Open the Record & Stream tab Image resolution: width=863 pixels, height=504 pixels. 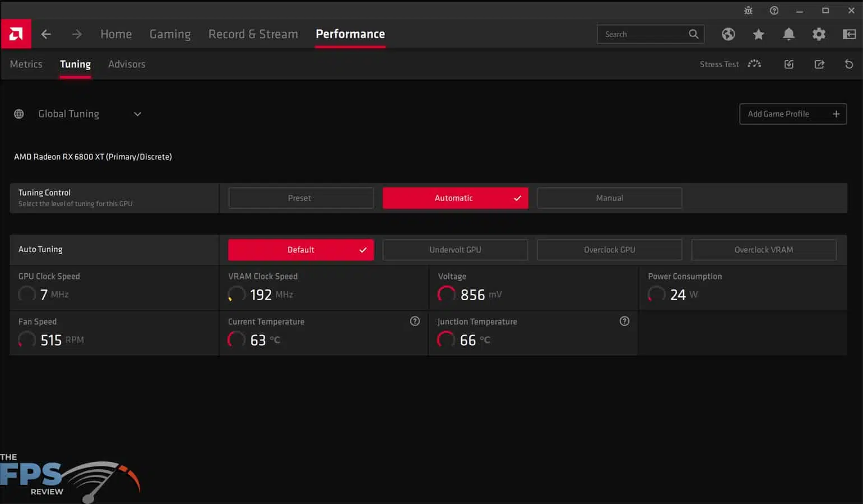coord(253,34)
